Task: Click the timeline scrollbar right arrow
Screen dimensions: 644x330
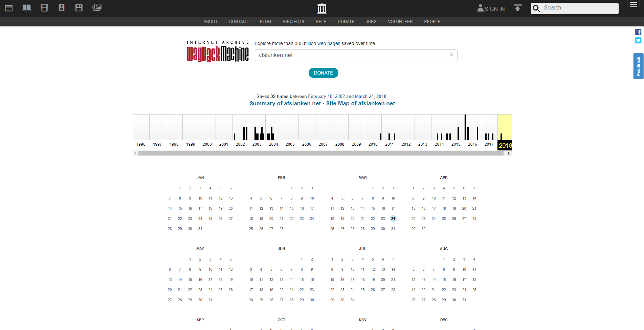Action: point(509,153)
